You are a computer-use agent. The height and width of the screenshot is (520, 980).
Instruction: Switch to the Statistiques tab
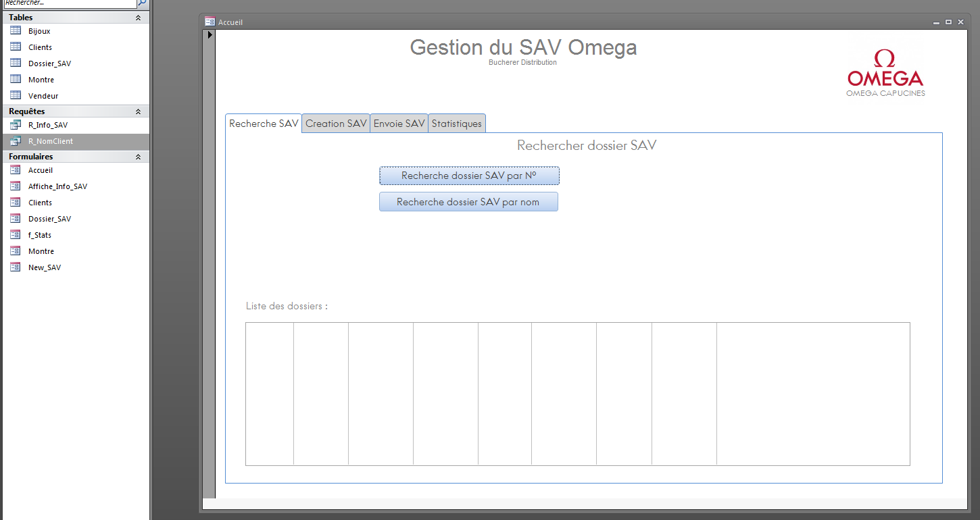click(457, 124)
